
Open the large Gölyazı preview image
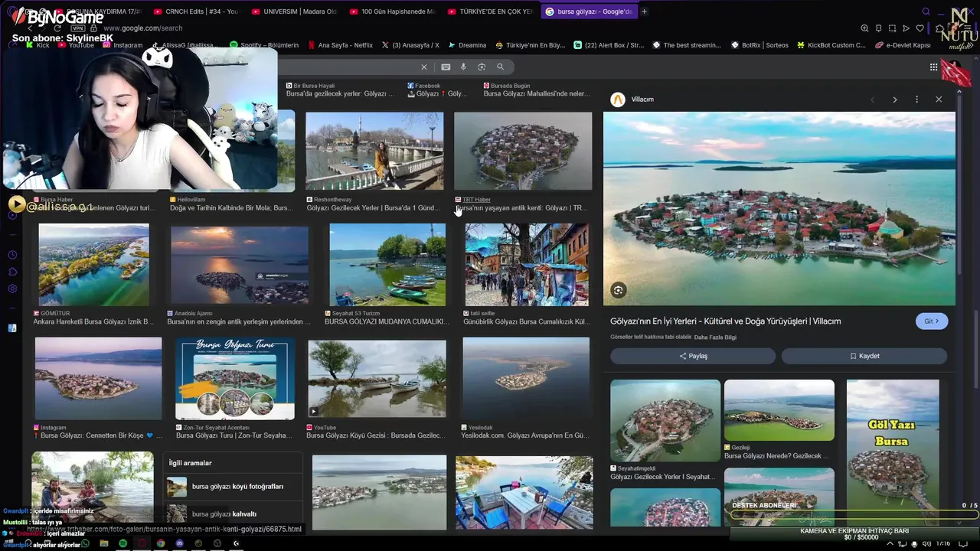(779, 209)
